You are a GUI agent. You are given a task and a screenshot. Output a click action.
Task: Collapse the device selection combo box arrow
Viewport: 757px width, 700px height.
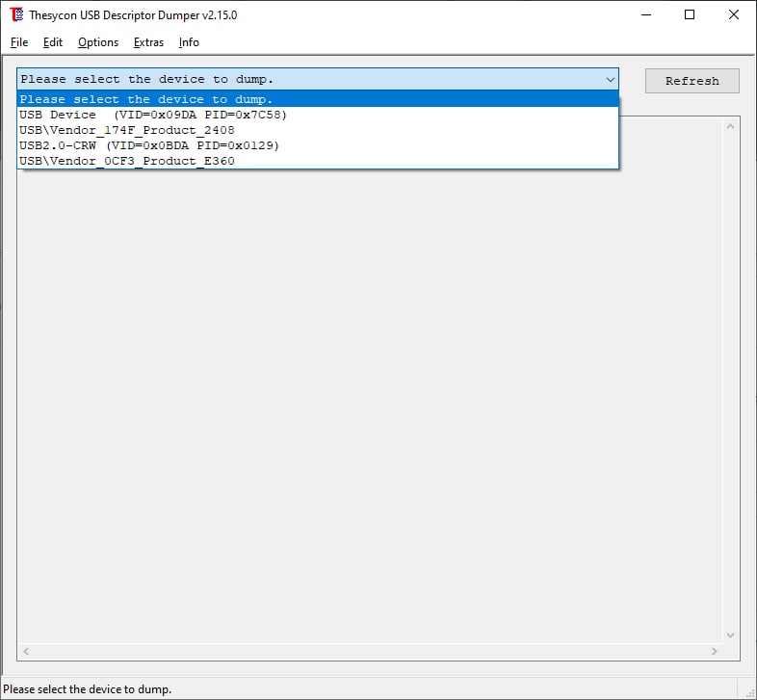(x=610, y=79)
